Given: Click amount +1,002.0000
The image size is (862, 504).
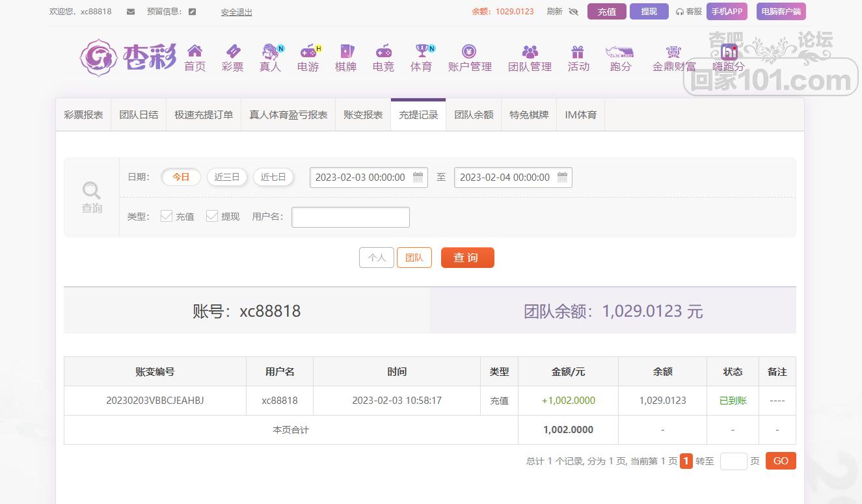Looking at the screenshot, I should click(569, 401).
